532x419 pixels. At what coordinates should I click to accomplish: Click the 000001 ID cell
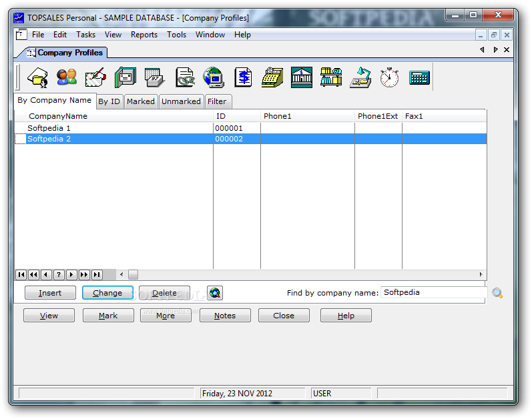(x=237, y=128)
